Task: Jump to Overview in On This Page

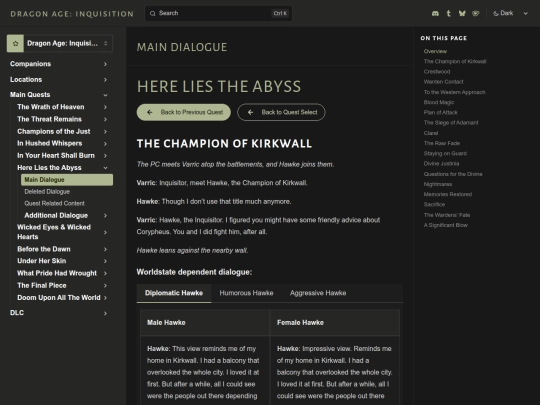Action: coord(435,51)
